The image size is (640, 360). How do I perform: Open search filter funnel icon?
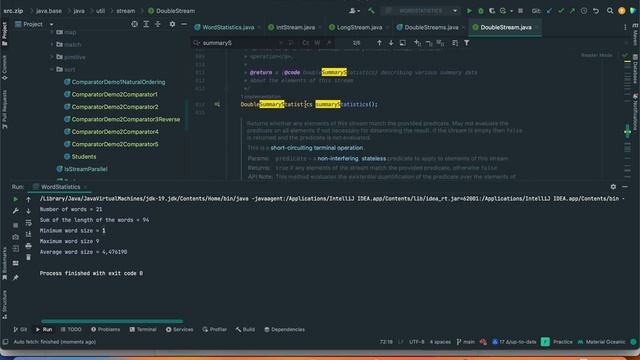point(467,43)
